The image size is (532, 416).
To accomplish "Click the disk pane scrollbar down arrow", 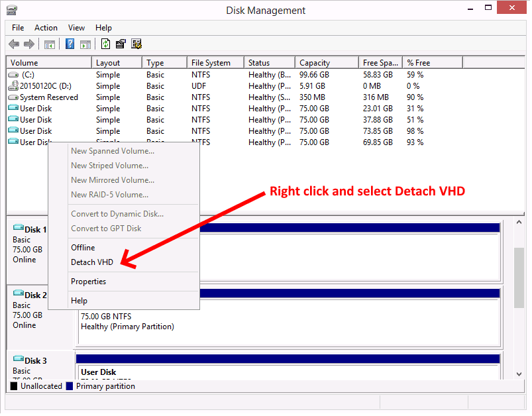I will [x=519, y=374].
